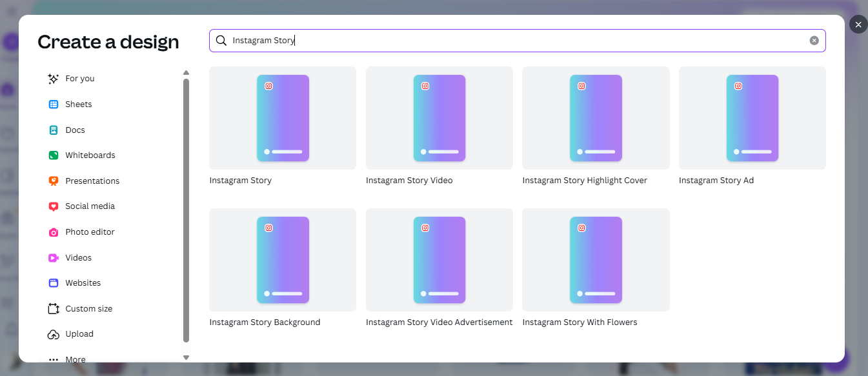Open the Instagram Story Highlight Cover template

coord(596,118)
